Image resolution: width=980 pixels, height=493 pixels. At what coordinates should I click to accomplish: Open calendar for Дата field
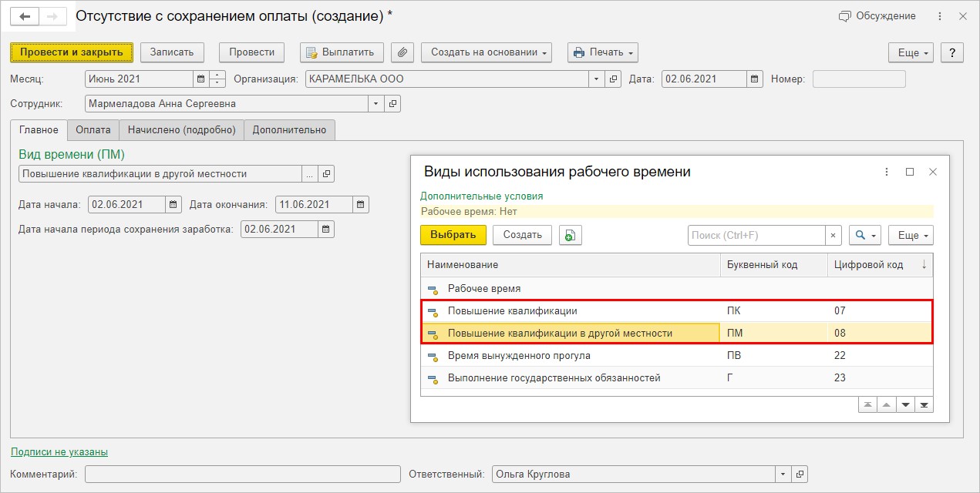coord(755,79)
